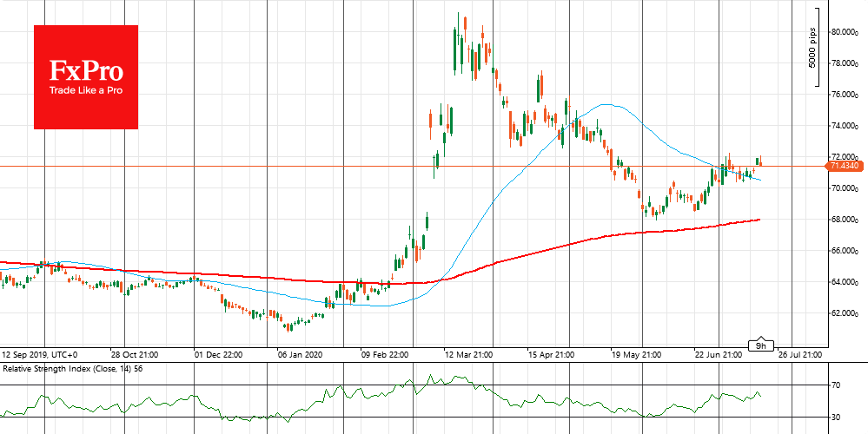
Task: Click the RSI 30 level label
Action: click(x=836, y=418)
